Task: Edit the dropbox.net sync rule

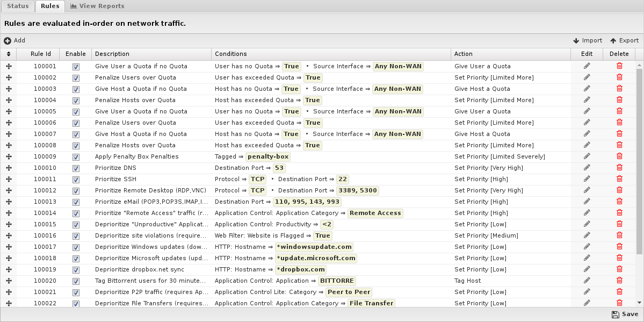Action: click(587, 269)
